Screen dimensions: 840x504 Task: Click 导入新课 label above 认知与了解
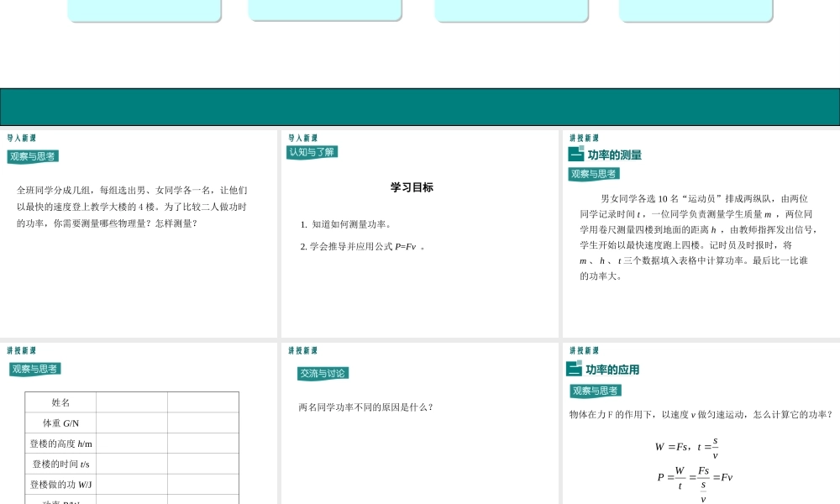[302, 138]
